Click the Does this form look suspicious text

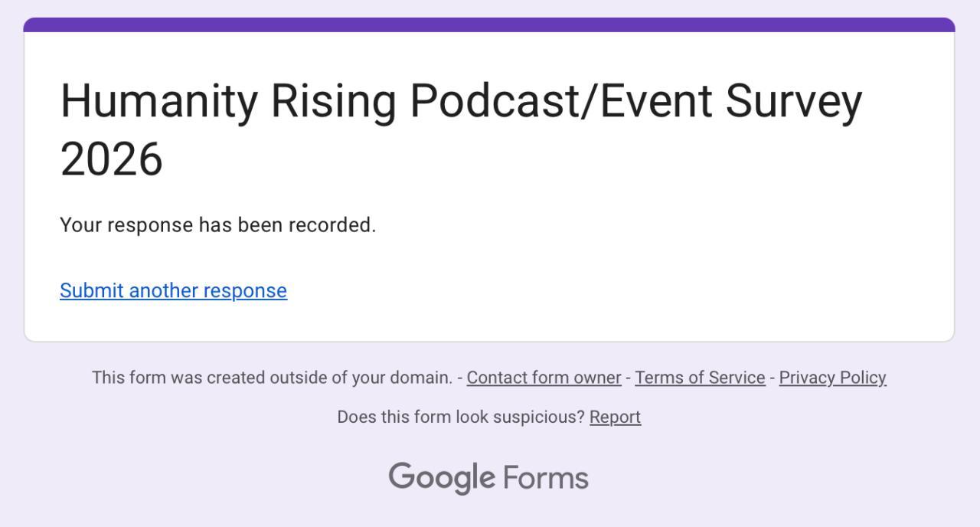[460, 417]
